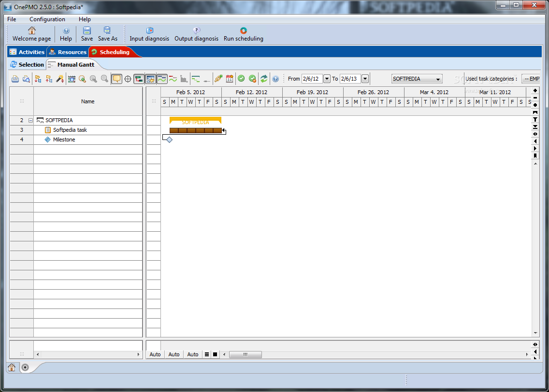549x392 pixels.
Task: Switch to the Selection sub-tab
Action: coord(27,65)
